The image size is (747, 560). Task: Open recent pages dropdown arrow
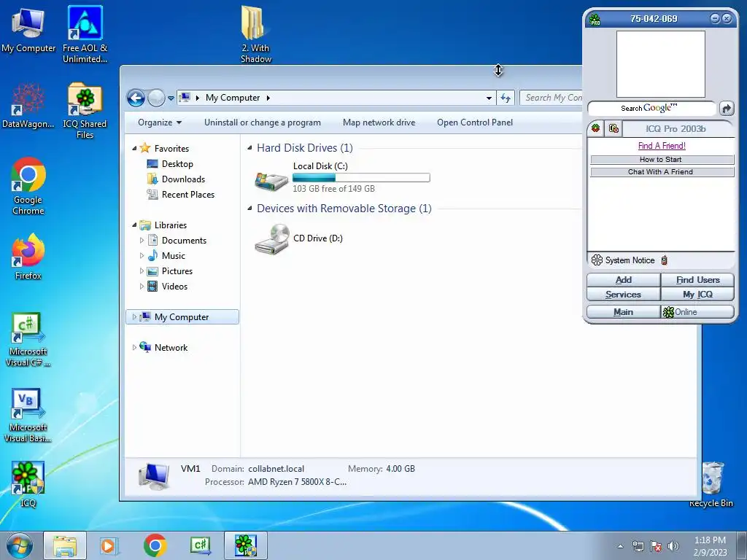click(x=171, y=98)
